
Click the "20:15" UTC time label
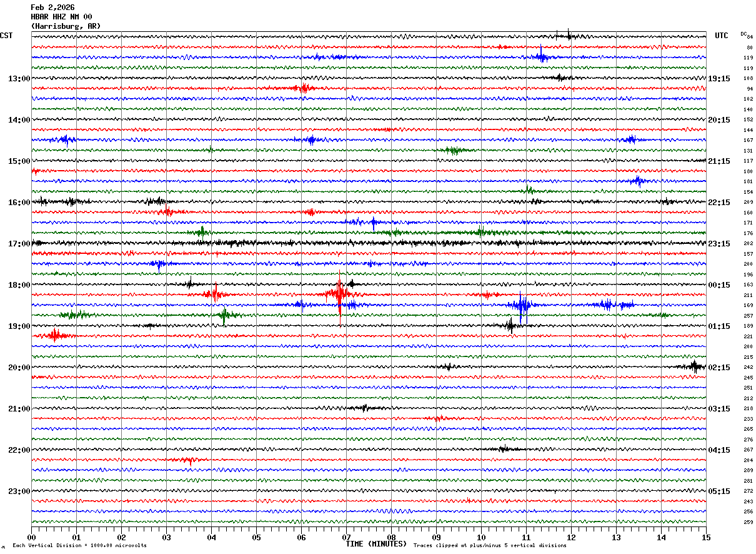coord(719,120)
